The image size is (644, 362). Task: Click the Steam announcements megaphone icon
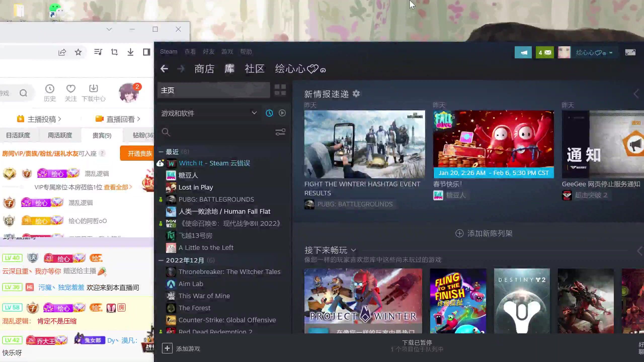(x=523, y=53)
